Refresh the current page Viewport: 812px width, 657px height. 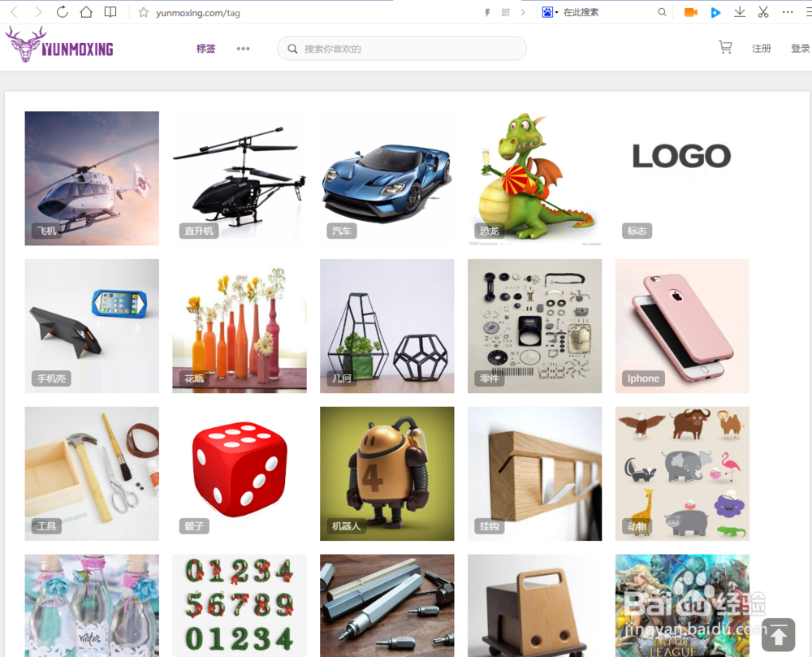pos(63,12)
